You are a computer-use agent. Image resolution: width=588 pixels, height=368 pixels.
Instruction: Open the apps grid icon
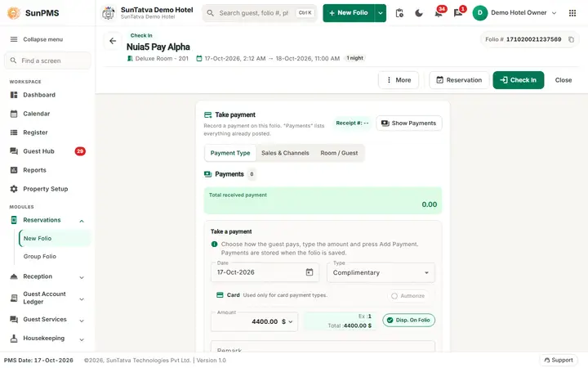[572, 13]
